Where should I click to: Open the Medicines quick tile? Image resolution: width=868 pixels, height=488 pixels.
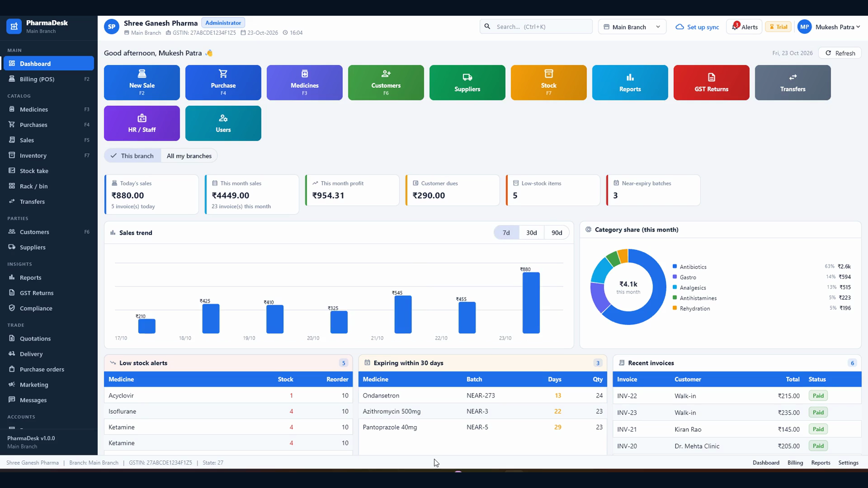click(304, 82)
